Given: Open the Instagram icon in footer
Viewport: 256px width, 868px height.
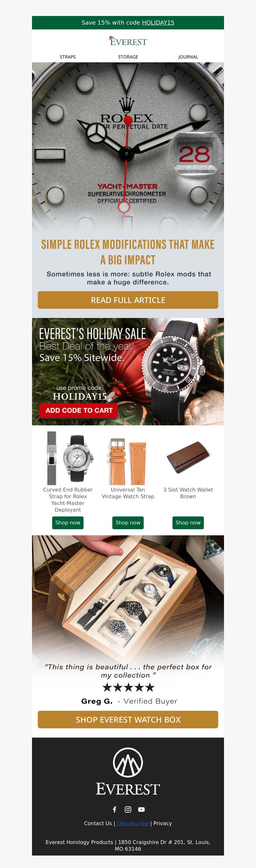Looking at the screenshot, I should [128, 809].
